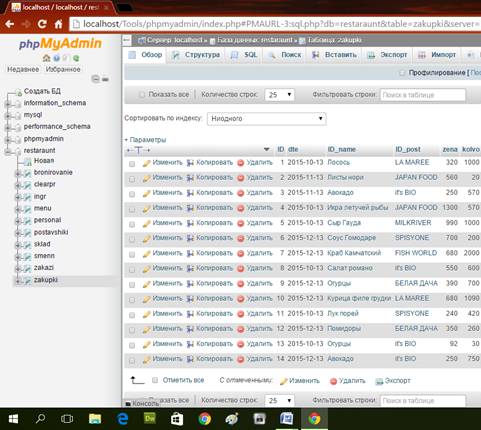
Task: Click the link icon in sidebar panel
Action: pyautogui.click(x=106, y=79)
